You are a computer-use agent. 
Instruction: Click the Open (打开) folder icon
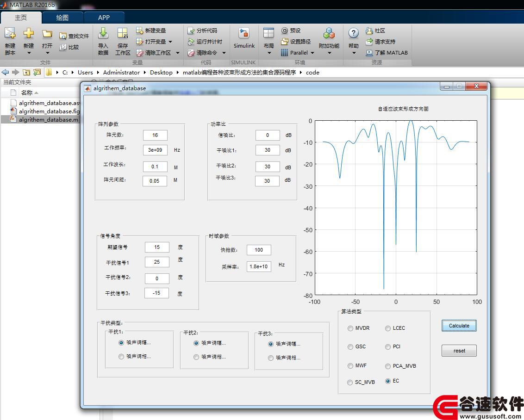[x=47, y=33]
